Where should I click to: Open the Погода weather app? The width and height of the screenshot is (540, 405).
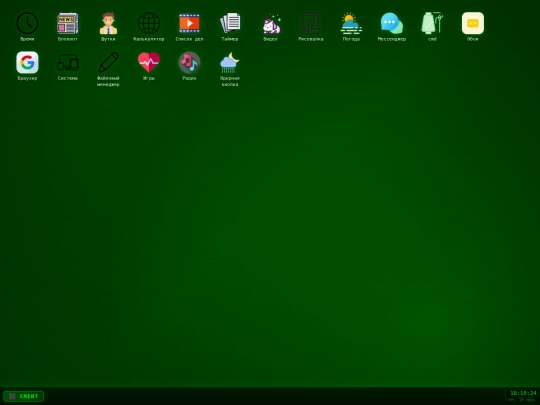[x=351, y=23]
